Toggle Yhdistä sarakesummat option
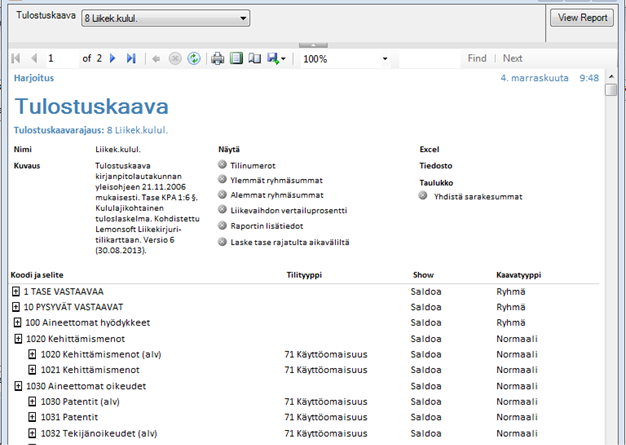 click(424, 196)
